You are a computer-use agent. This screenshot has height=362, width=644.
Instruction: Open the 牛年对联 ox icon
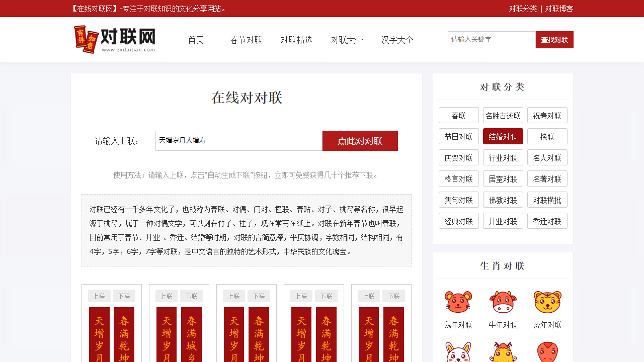coord(503,302)
